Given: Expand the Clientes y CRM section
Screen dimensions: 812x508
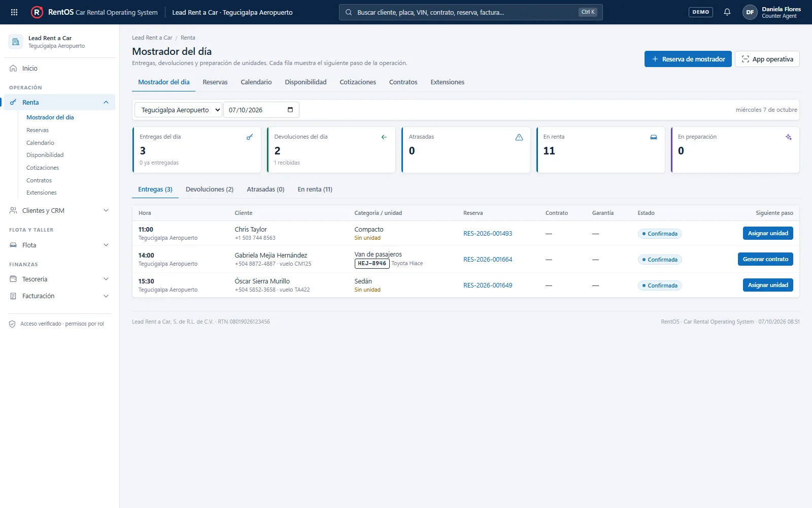Looking at the screenshot, I should click(106, 210).
